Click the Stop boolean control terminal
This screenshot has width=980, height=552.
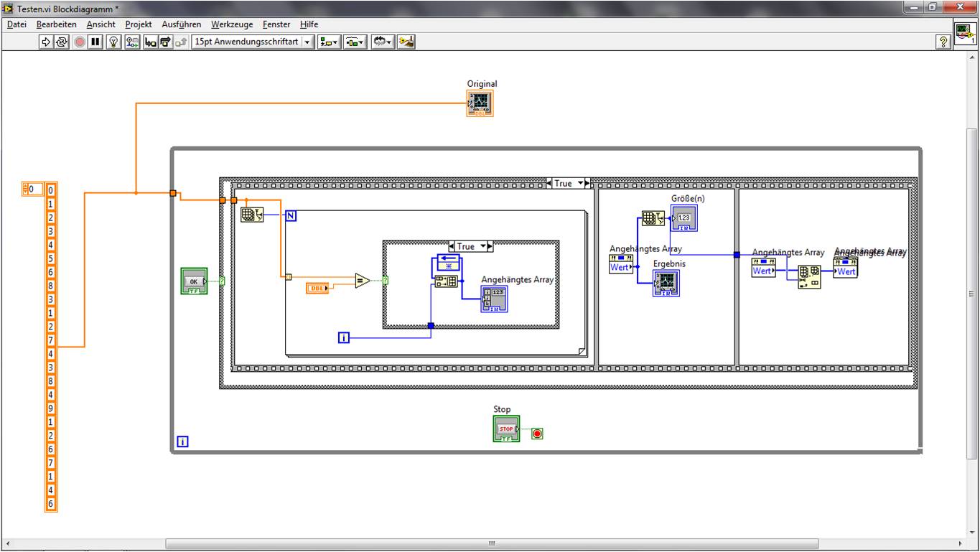tap(506, 429)
